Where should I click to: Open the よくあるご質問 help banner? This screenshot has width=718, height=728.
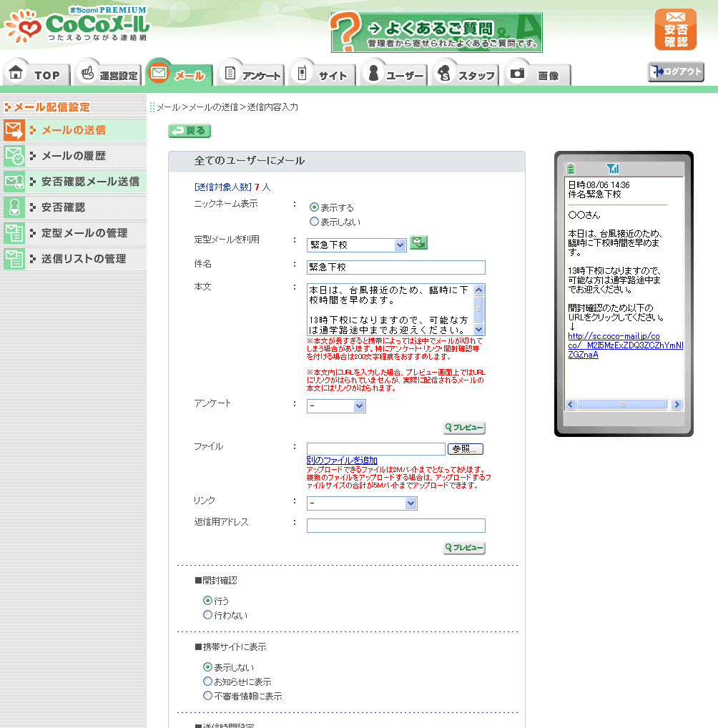(x=436, y=33)
